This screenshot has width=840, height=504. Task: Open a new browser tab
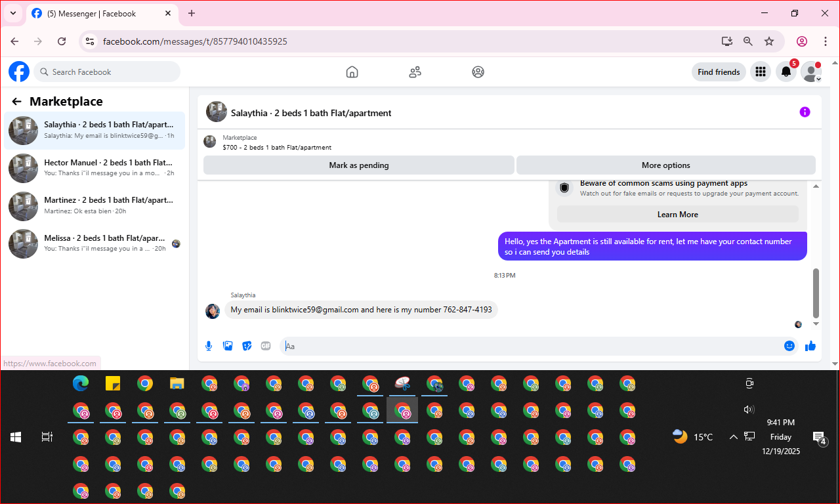click(x=192, y=13)
